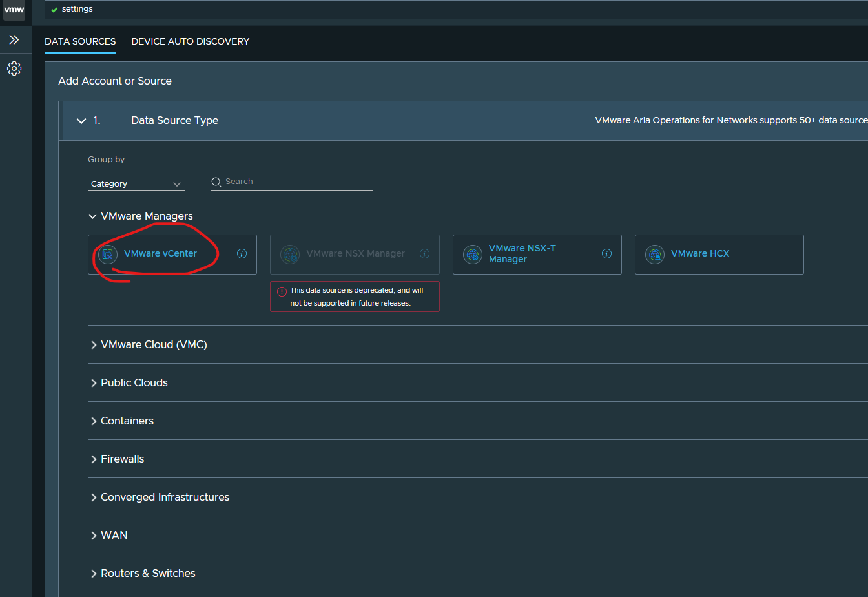This screenshot has height=597, width=868.
Task: Click the VMware HCX tile icon
Action: (x=655, y=254)
